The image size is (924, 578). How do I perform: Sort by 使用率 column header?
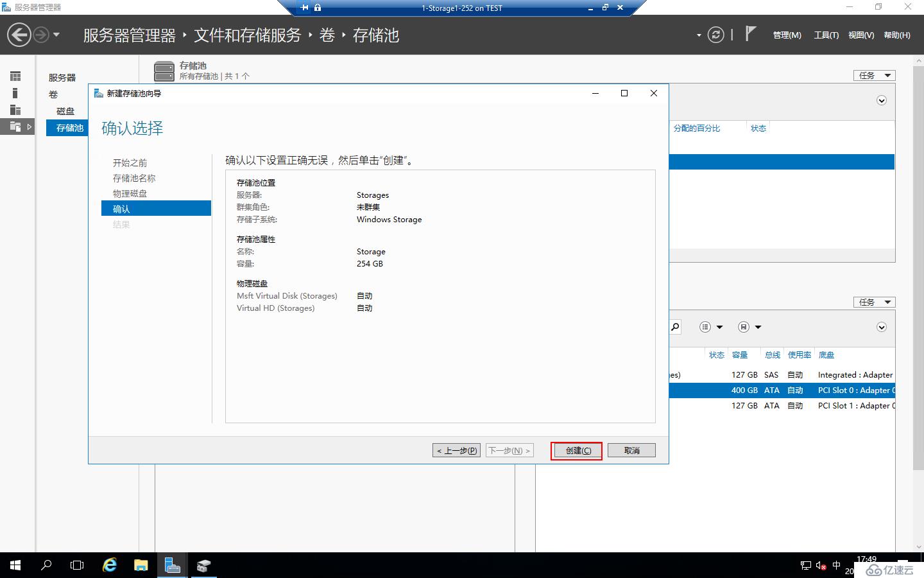[x=800, y=355]
